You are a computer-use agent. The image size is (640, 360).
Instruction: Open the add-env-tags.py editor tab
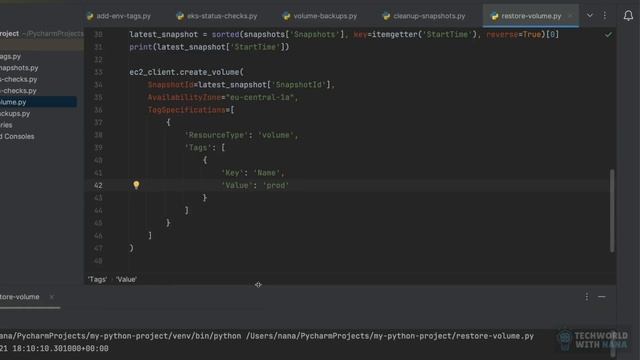[x=119, y=16]
